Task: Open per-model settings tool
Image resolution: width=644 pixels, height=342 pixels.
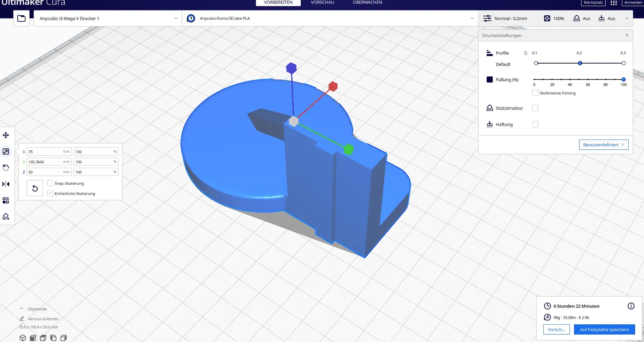Action: (6, 200)
